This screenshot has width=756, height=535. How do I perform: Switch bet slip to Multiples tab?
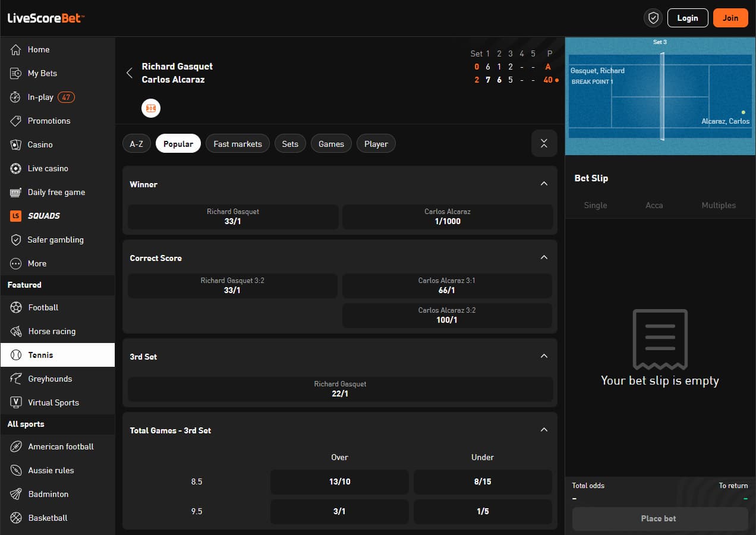click(719, 205)
